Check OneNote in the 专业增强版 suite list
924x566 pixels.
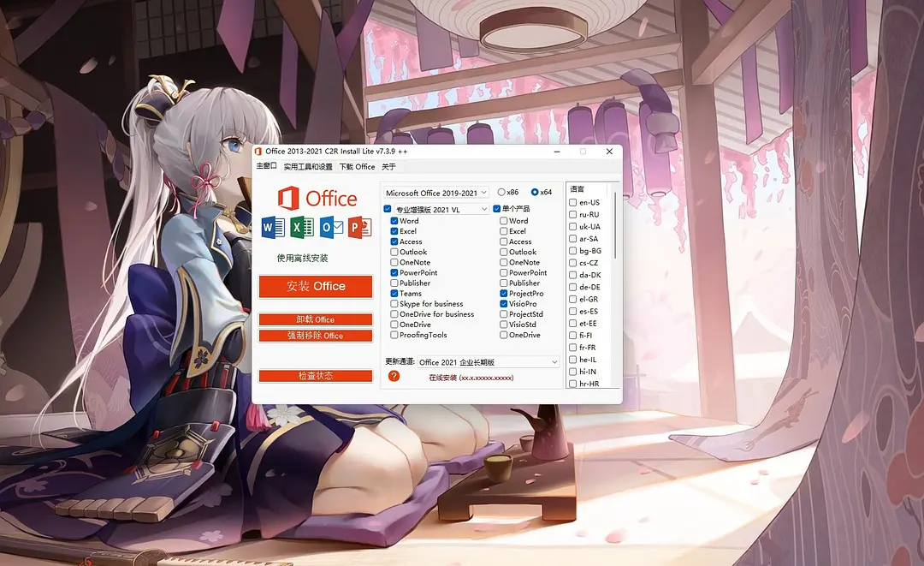coord(394,262)
